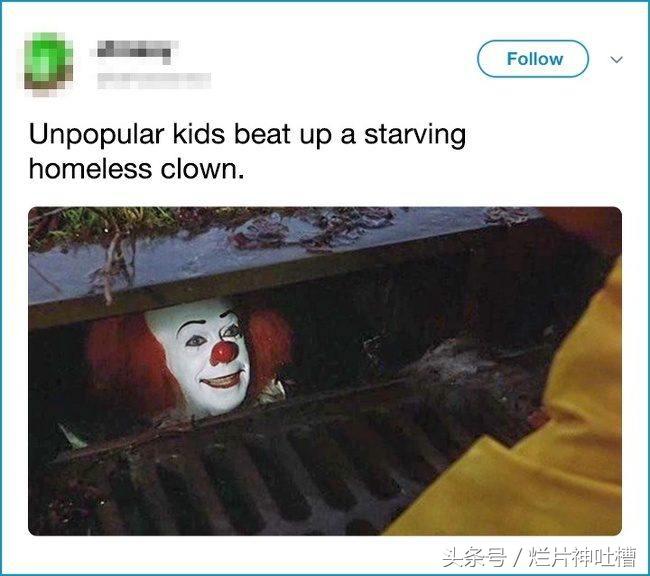Click the 烂片神吐槽 watermark text
The height and width of the screenshot is (576, 650).
pos(582,557)
